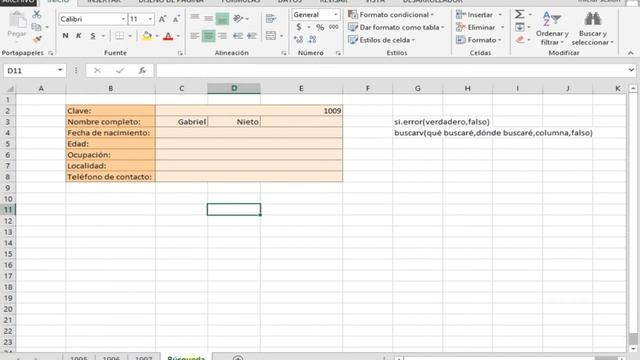Toggle underline with the S button

93,36
